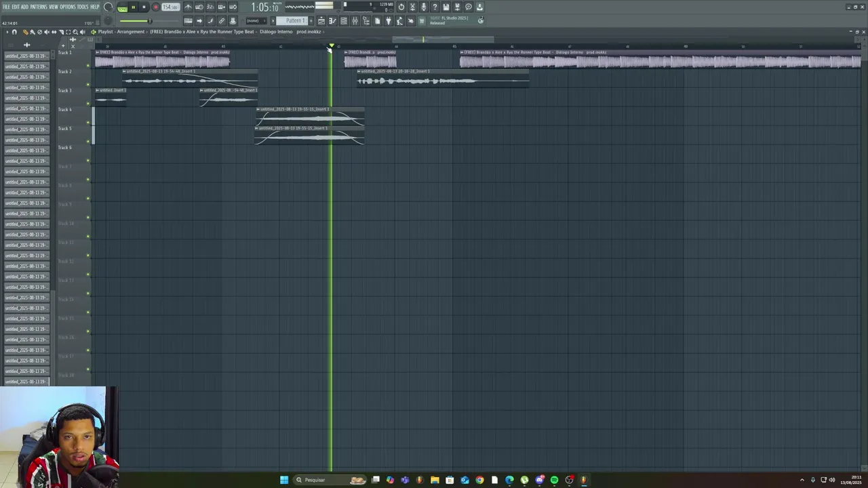Toggle typing keyboard to piano button
Screen dimensions: 868x488
coord(188,21)
